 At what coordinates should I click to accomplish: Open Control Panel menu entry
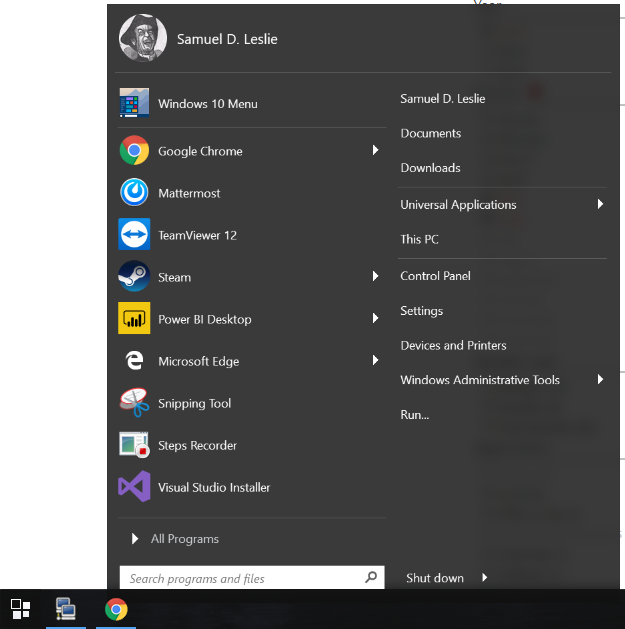(435, 276)
